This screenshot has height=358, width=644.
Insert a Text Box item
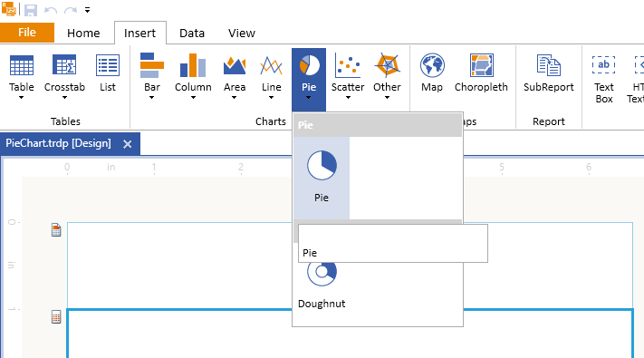604,80
